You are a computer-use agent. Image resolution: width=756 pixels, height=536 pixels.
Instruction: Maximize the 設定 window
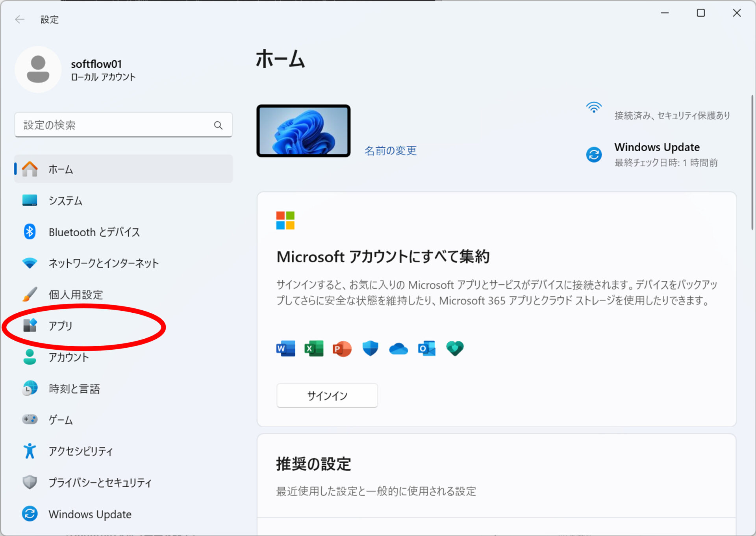700,13
